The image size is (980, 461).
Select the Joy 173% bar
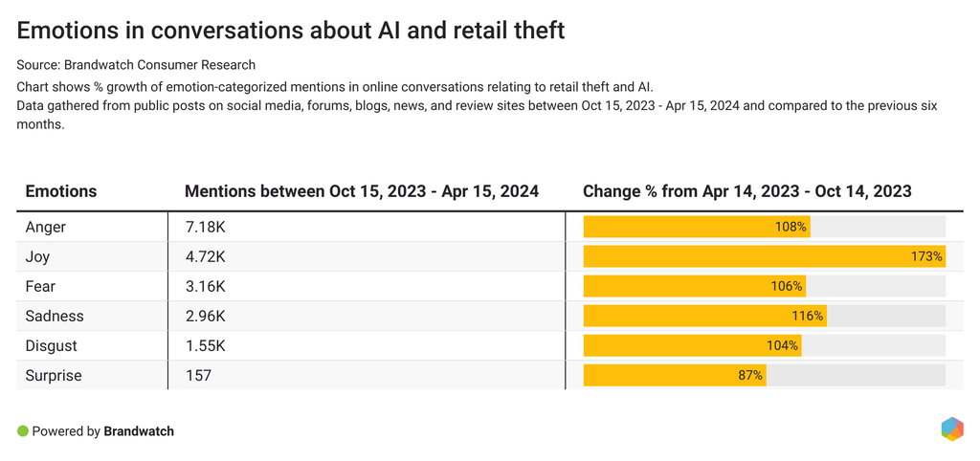[x=764, y=257]
